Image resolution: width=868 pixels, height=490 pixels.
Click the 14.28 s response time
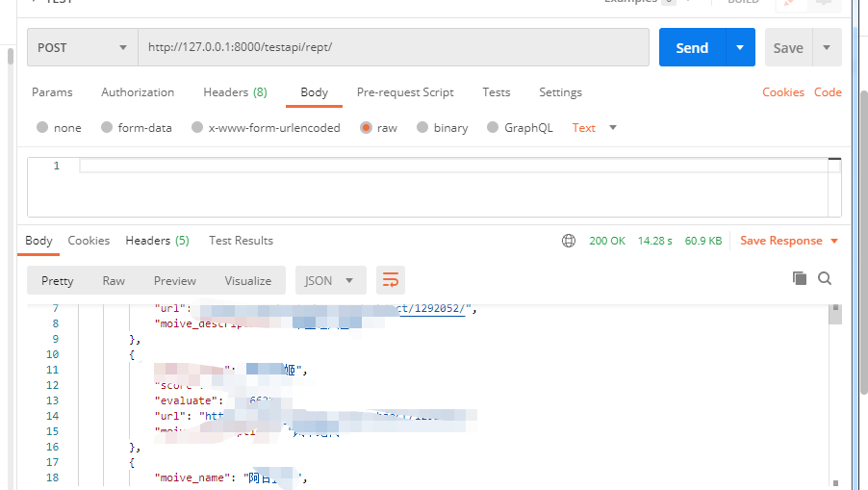[x=655, y=241]
